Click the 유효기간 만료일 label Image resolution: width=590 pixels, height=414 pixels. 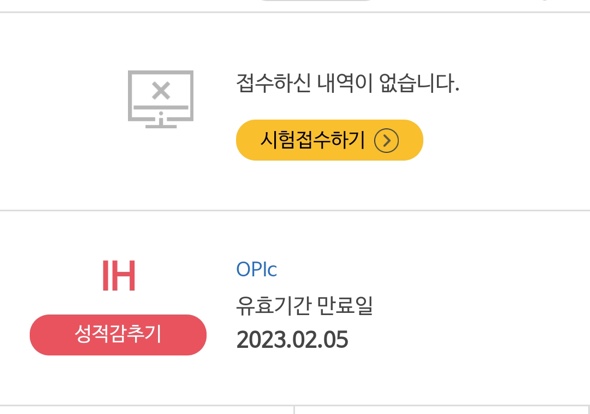304,306
